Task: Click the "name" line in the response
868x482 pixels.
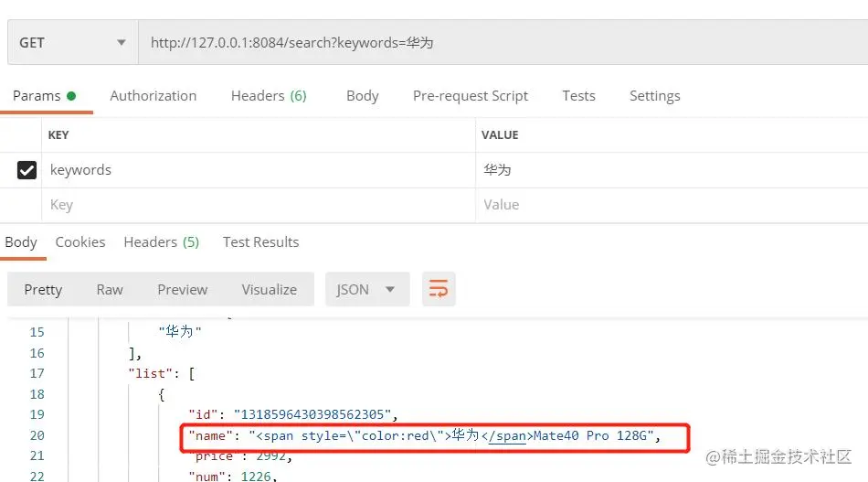Action: tap(425, 436)
